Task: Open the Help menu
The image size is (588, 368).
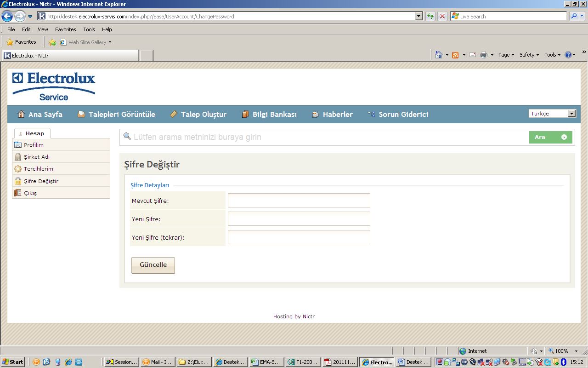Action: tap(107, 29)
